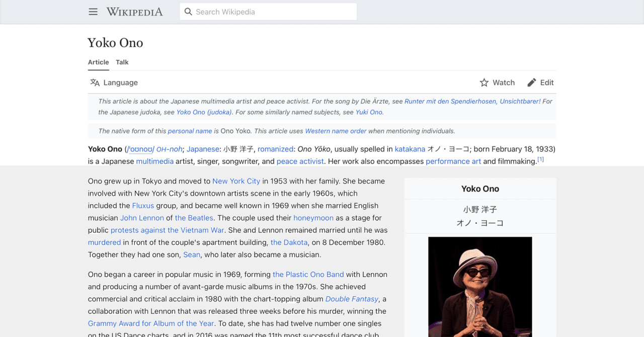Click the Edit button label
Screen dimensions: 644x337
(x=547, y=82)
